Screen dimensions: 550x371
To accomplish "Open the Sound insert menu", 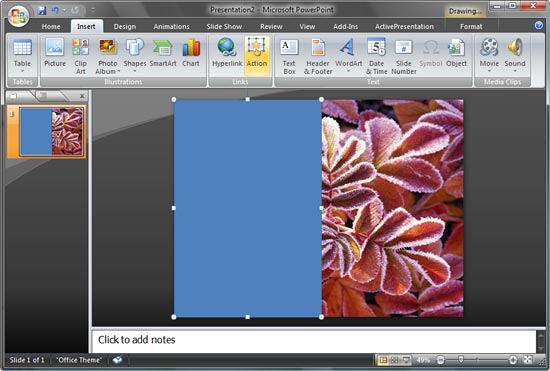I will point(515,56).
